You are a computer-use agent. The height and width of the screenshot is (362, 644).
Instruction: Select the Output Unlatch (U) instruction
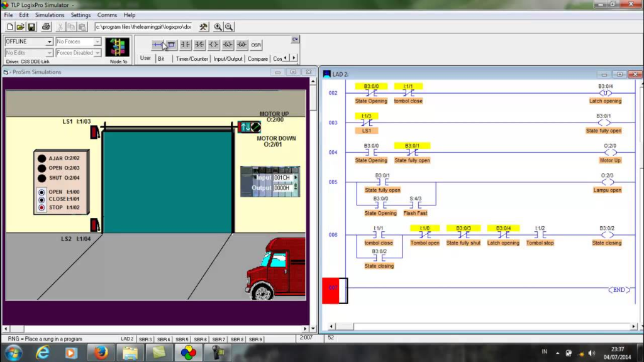tap(241, 45)
